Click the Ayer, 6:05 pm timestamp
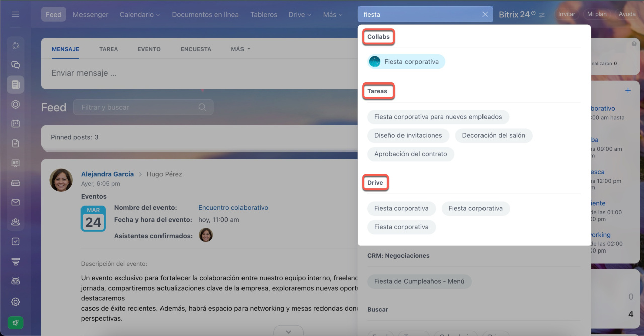The height and width of the screenshot is (336, 644). click(x=101, y=184)
